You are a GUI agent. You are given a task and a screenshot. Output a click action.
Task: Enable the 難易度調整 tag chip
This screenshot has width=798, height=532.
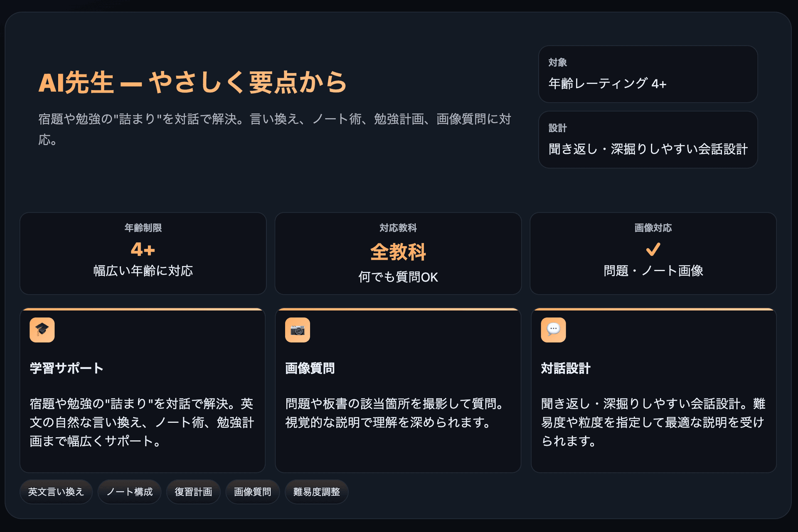click(x=316, y=491)
